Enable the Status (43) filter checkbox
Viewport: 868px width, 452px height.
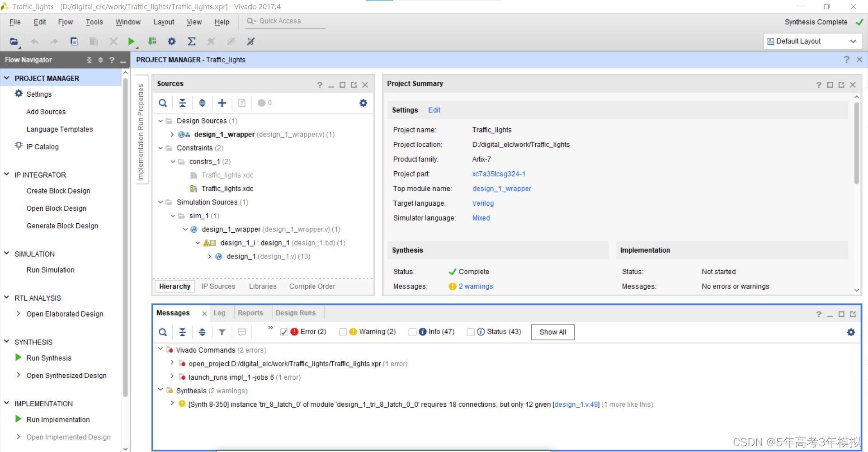point(471,332)
